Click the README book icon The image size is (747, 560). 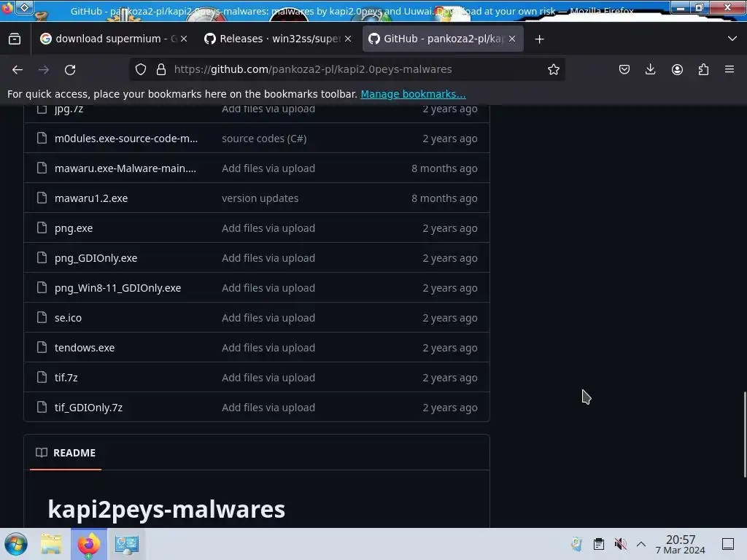click(x=42, y=452)
